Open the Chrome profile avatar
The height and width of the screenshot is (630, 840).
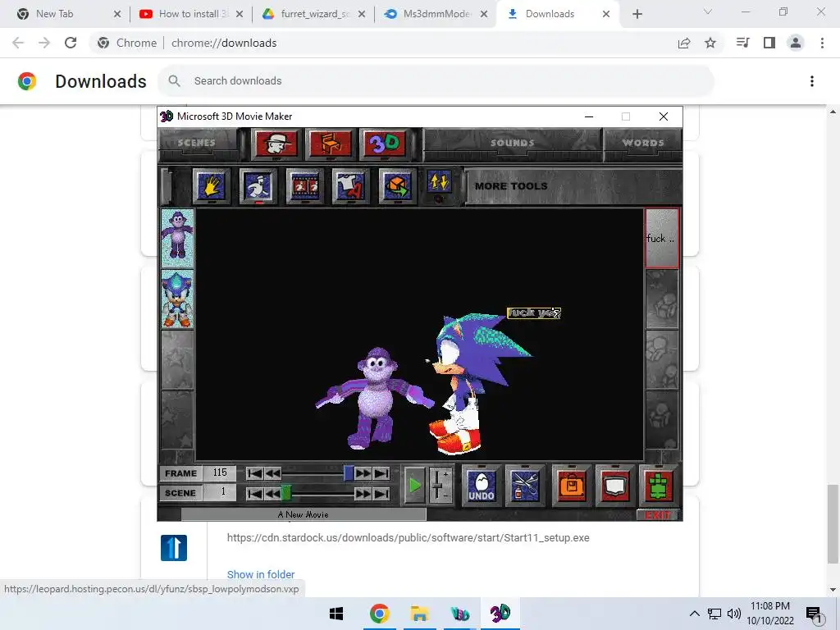pyautogui.click(x=796, y=43)
